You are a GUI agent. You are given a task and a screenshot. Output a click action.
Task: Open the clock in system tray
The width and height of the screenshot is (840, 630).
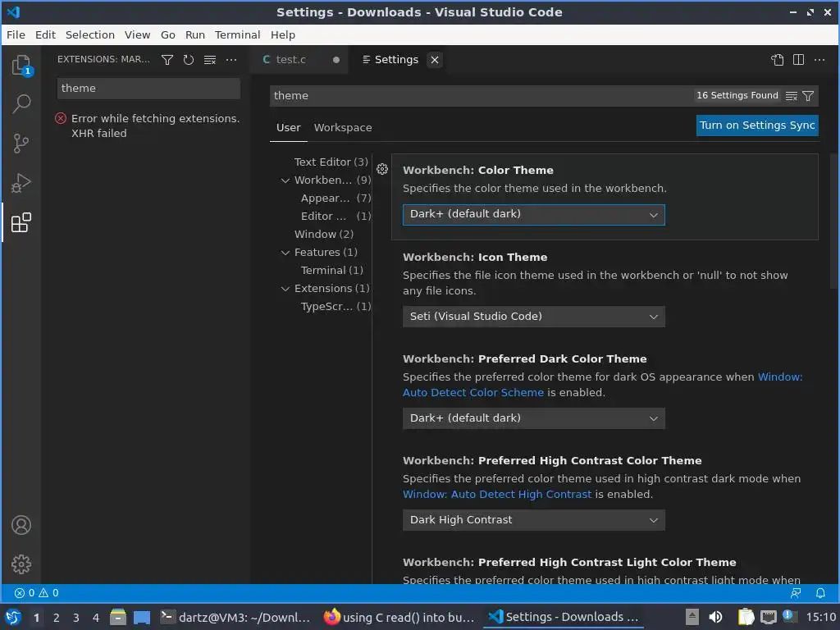820,617
